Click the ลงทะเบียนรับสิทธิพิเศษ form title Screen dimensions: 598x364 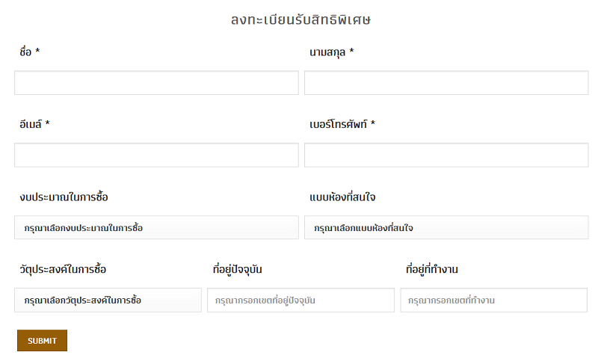click(x=301, y=19)
